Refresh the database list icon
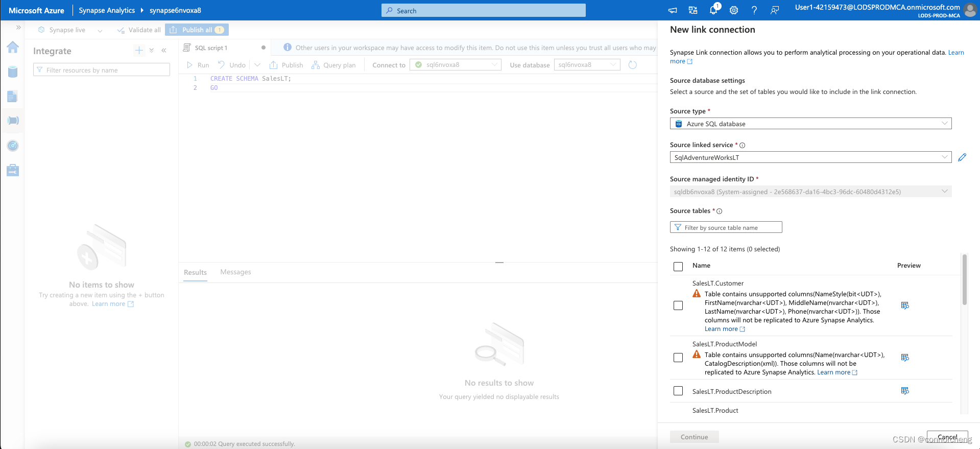The image size is (980, 449). point(632,65)
